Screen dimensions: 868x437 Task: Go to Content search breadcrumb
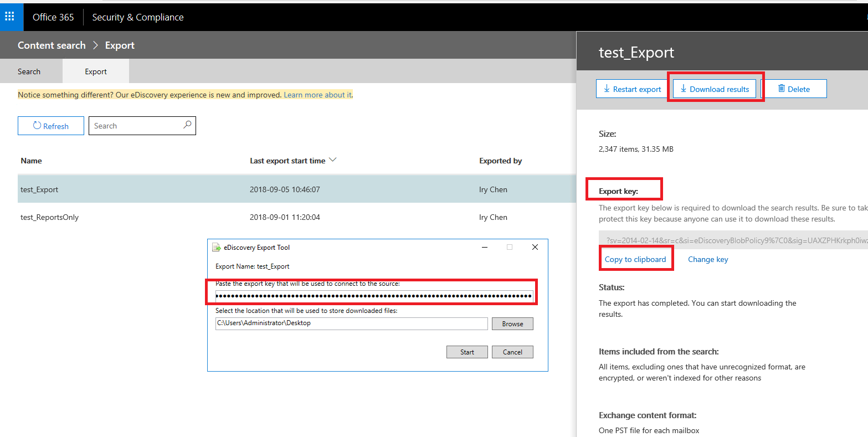coord(52,45)
